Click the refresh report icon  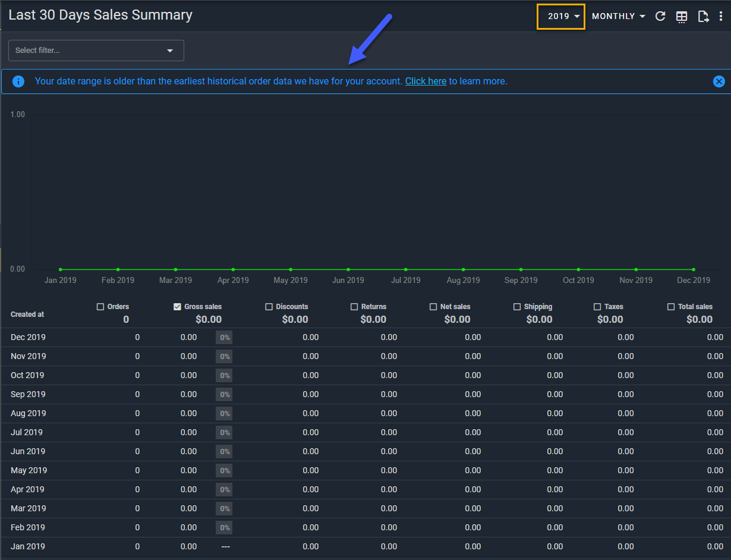click(660, 17)
